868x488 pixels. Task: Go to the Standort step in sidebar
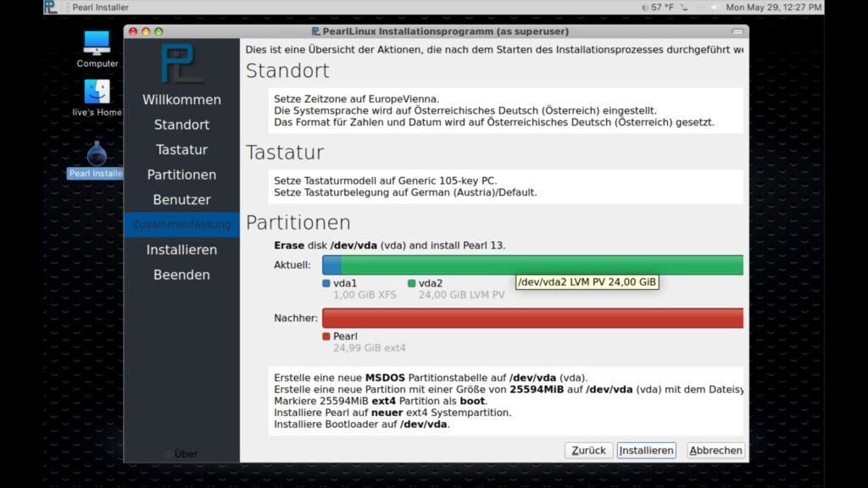point(181,125)
